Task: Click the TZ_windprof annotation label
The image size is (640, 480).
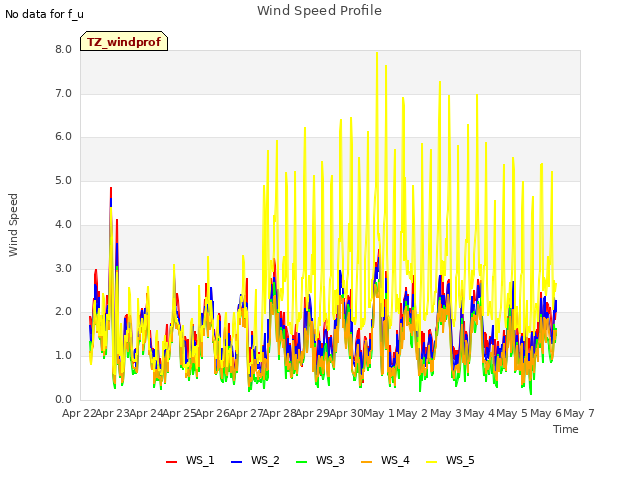Action: click(124, 41)
